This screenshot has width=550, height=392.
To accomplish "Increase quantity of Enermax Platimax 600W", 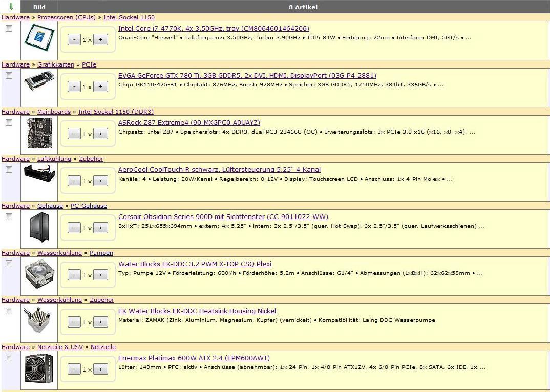I will point(100,369).
